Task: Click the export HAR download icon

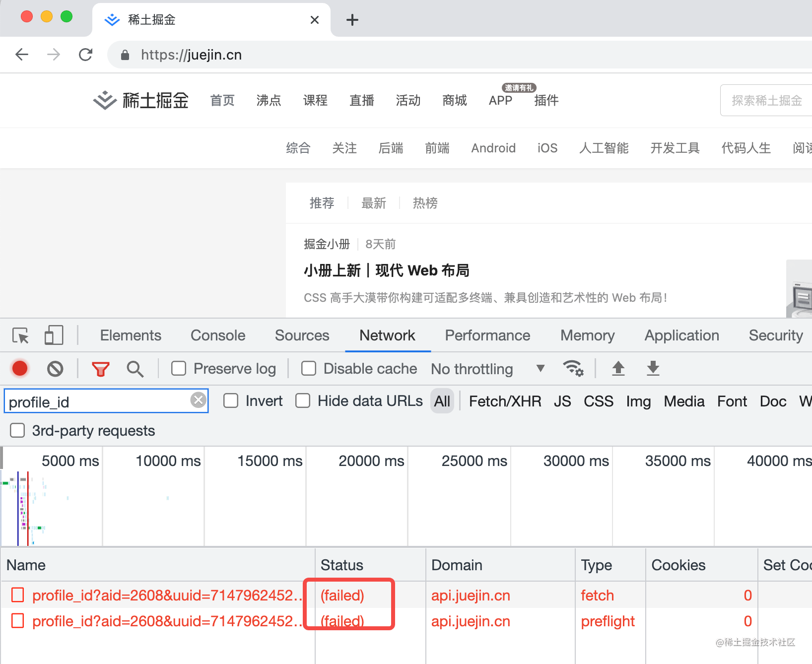Action: click(x=653, y=368)
